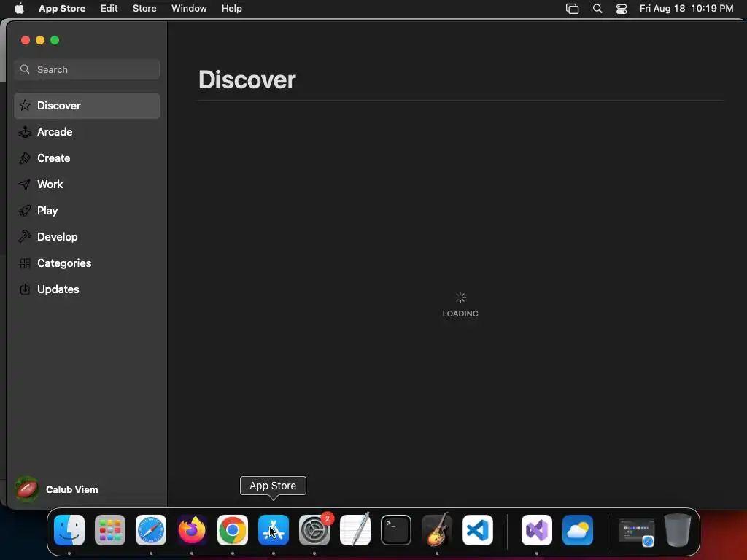Open the Trash in the Dock
The width and height of the screenshot is (747, 560).
tap(678, 530)
